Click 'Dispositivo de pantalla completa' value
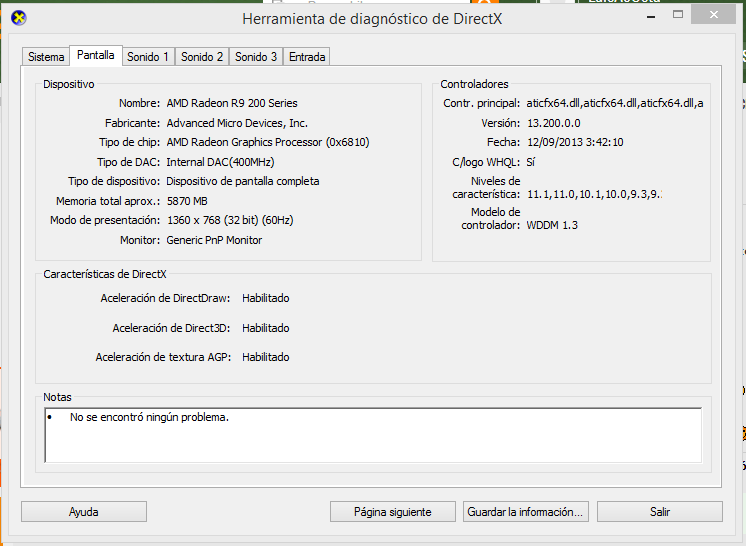746x546 pixels. 243,181
